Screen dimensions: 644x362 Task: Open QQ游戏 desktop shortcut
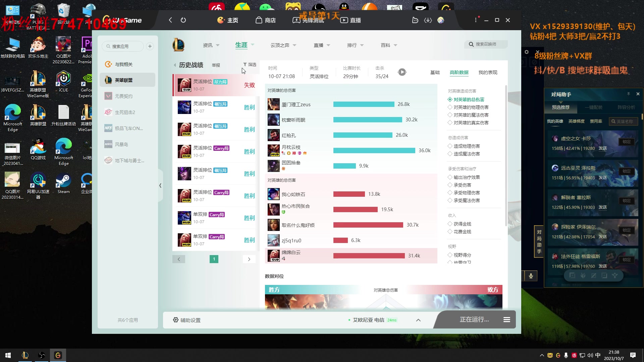click(x=38, y=149)
